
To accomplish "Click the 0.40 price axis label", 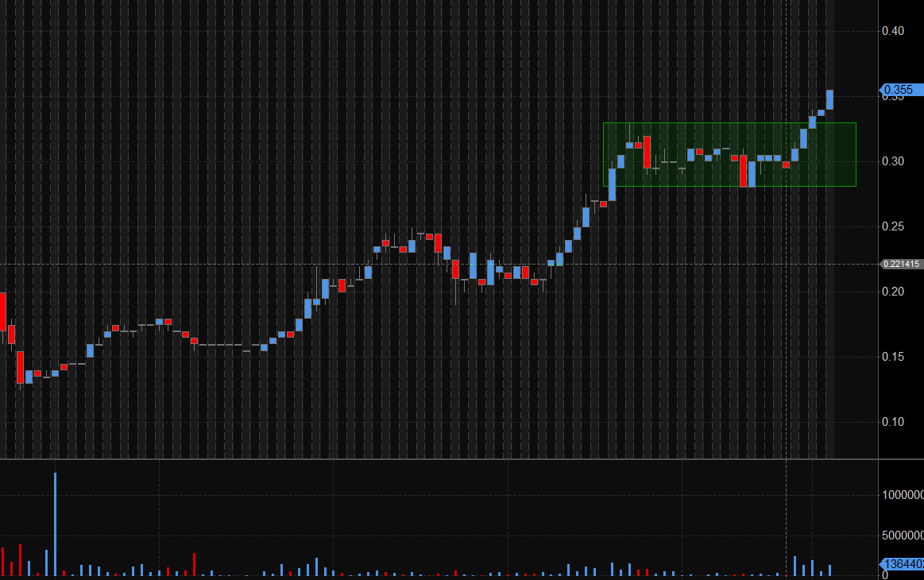I will click(893, 31).
